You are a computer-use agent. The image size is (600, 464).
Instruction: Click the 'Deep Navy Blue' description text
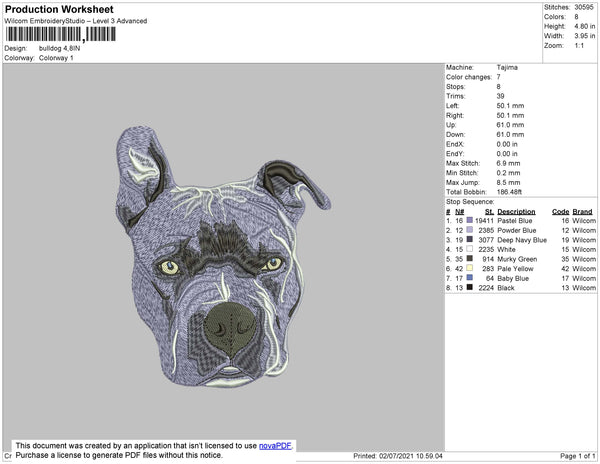[x=522, y=240]
